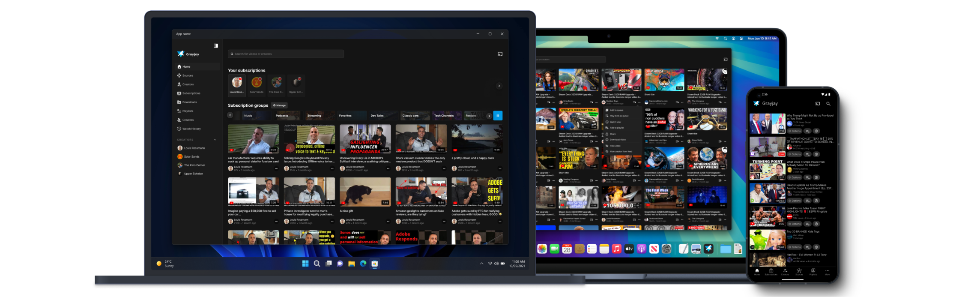
Task: Click left arrow of subscription groups carousel
Action: (x=230, y=115)
